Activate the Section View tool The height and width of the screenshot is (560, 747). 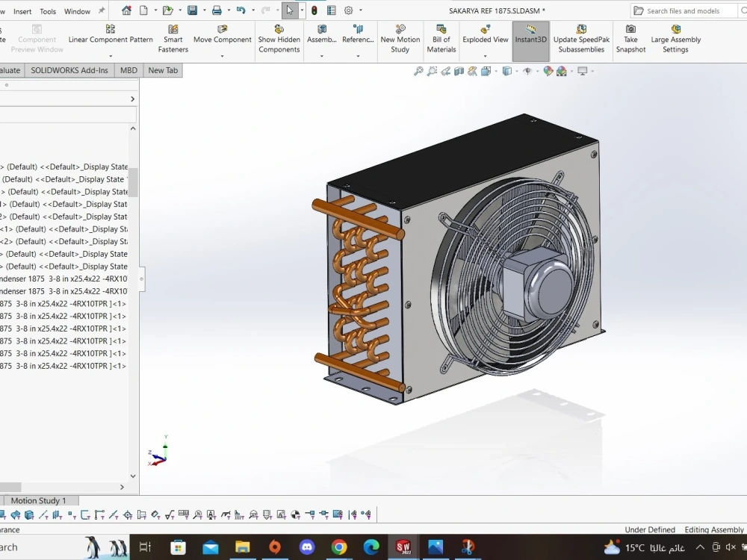pyautogui.click(x=457, y=71)
